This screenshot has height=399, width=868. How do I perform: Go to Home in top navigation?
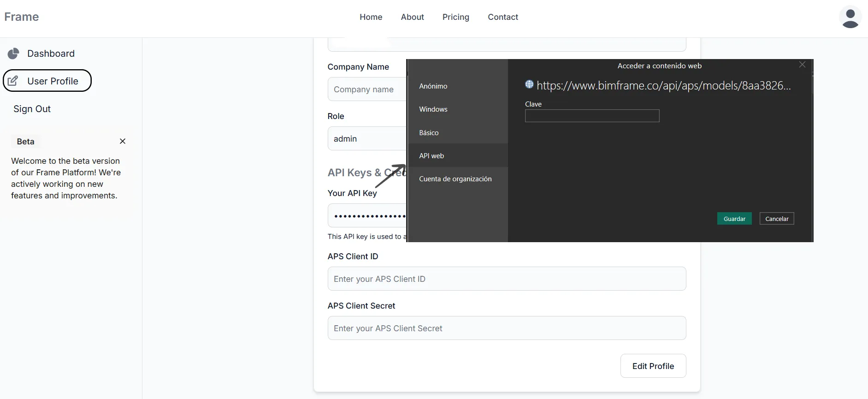(x=371, y=17)
